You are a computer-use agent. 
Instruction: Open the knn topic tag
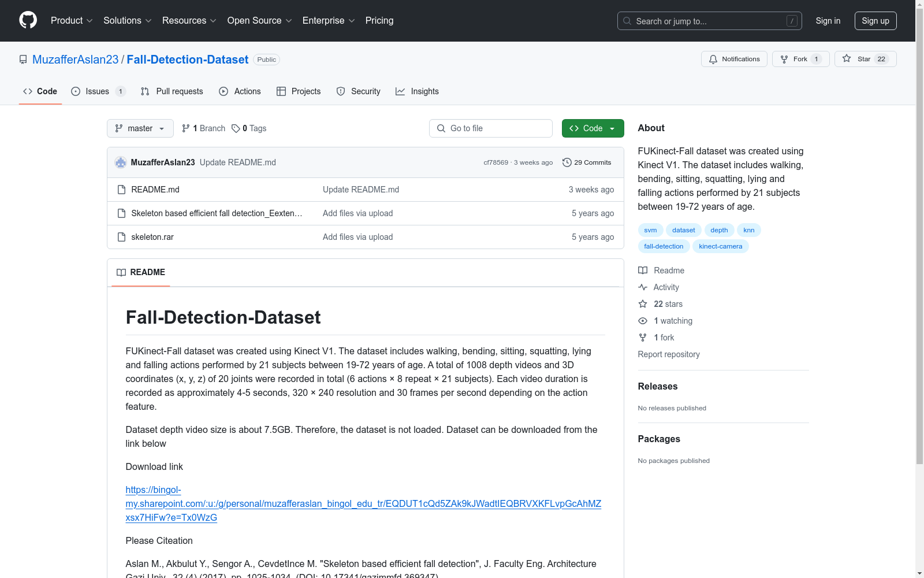[x=749, y=230]
